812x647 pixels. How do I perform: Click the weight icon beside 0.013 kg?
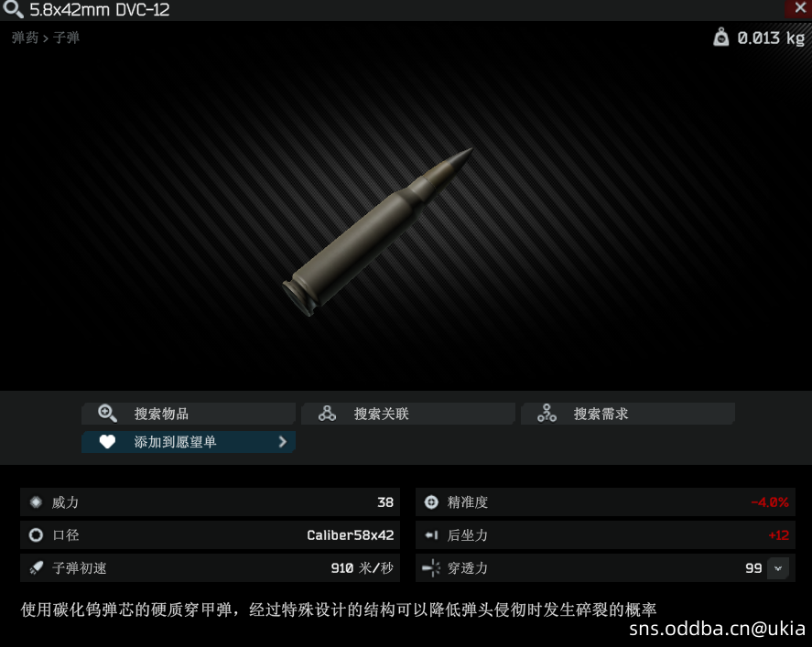pos(721,38)
